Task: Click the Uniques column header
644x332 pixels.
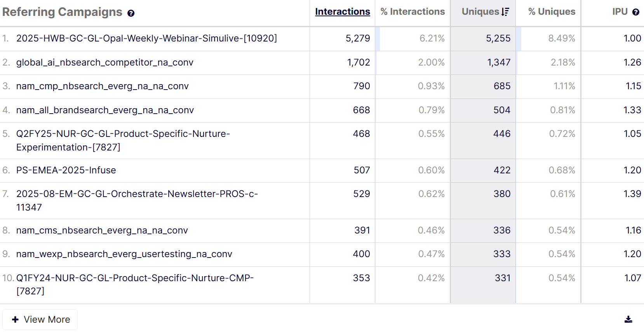Action: [480, 12]
